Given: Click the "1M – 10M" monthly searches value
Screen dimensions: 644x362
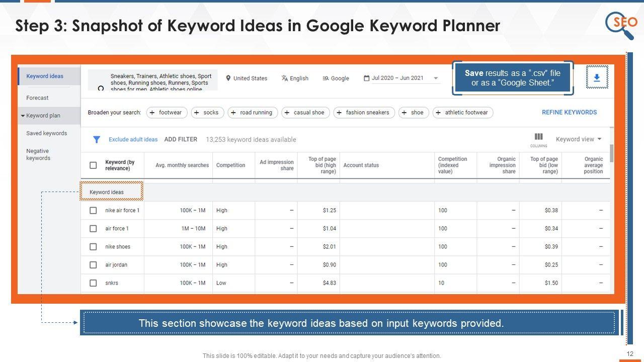Looking at the screenshot, I should point(193,229).
